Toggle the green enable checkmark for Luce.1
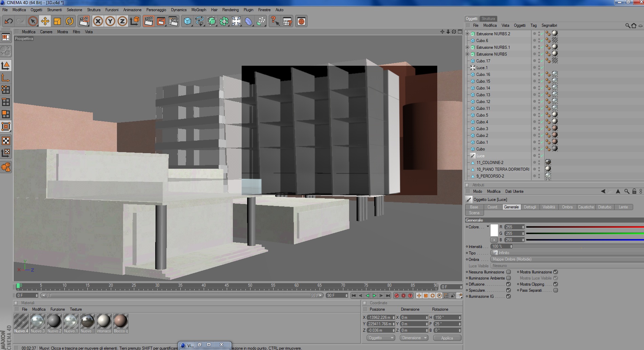The height and width of the screenshot is (350, 644). (x=542, y=68)
